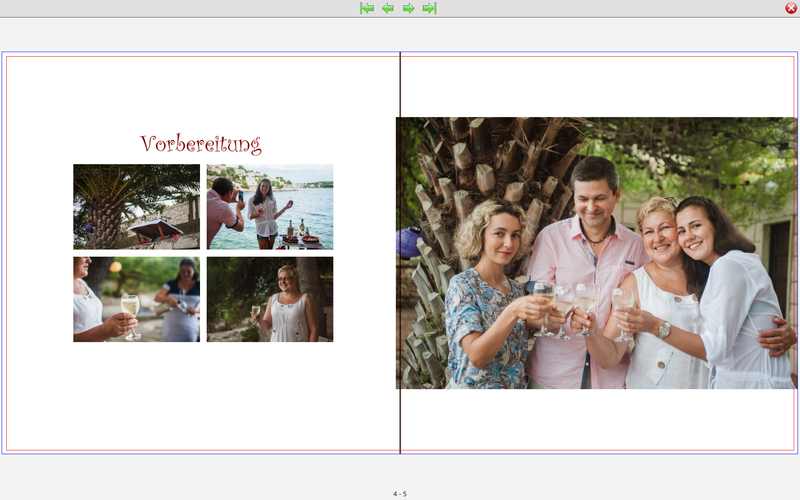The width and height of the screenshot is (800, 500).
Task: Click the gray background beneath the spread
Action: (200, 475)
